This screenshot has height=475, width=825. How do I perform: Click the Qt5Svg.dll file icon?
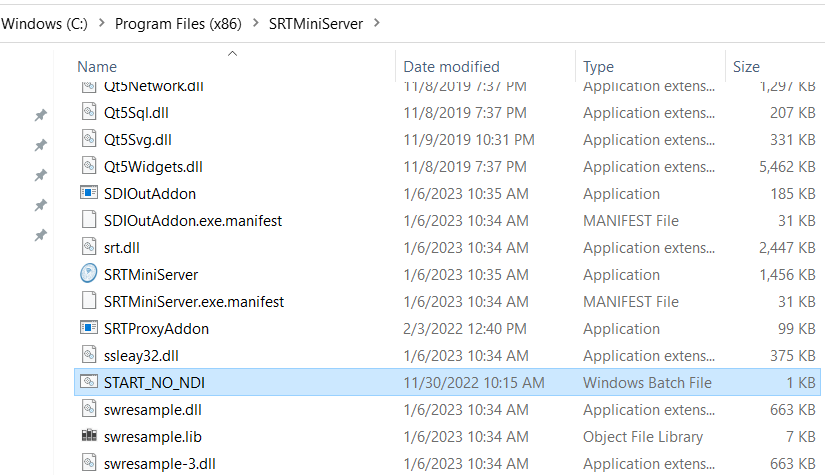89,139
